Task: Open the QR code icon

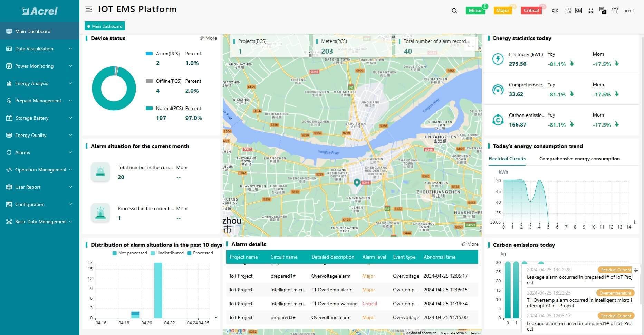Action: click(568, 11)
